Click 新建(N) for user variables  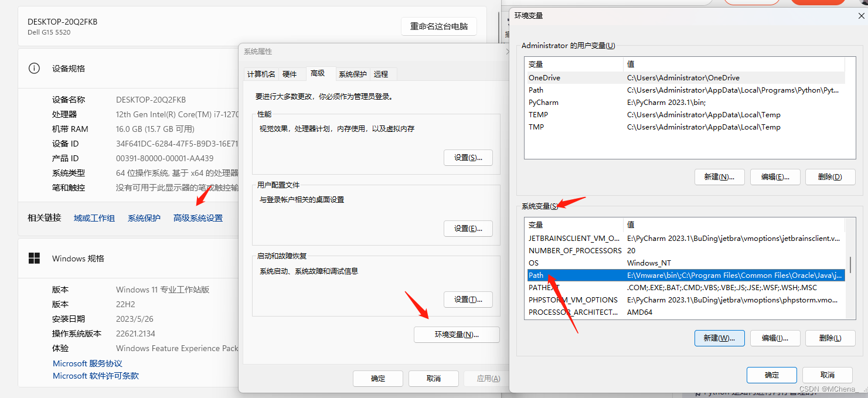[x=719, y=177]
